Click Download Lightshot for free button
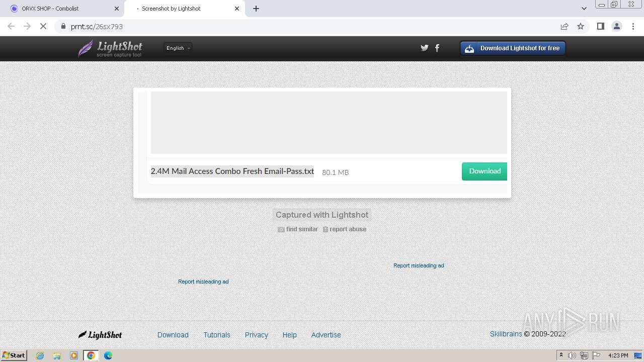The height and width of the screenshot is (362, 644). tap(513, 48)
